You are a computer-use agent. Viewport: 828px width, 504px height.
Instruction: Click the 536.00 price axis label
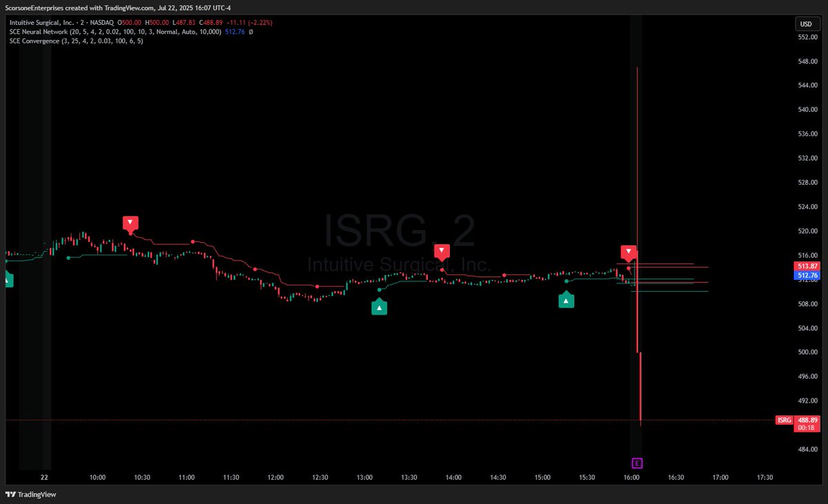[x=807, y=134]
